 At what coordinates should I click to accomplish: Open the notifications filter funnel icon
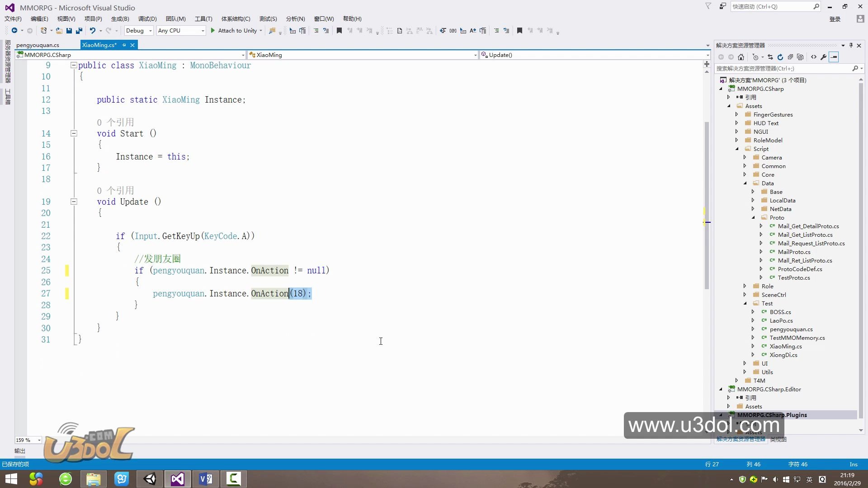click(708, 6)
